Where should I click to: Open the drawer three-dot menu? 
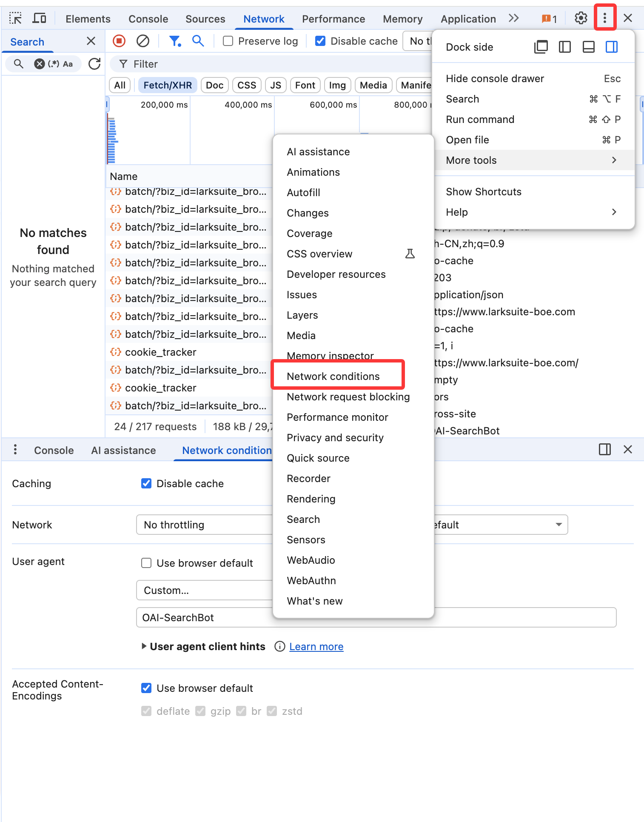tap(15, 450)
